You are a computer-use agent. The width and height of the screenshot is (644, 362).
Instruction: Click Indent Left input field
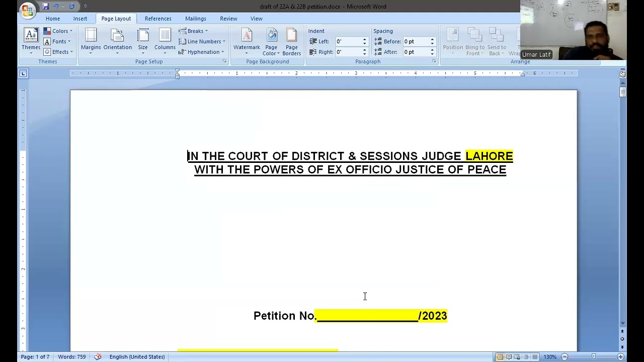point(349,42)
